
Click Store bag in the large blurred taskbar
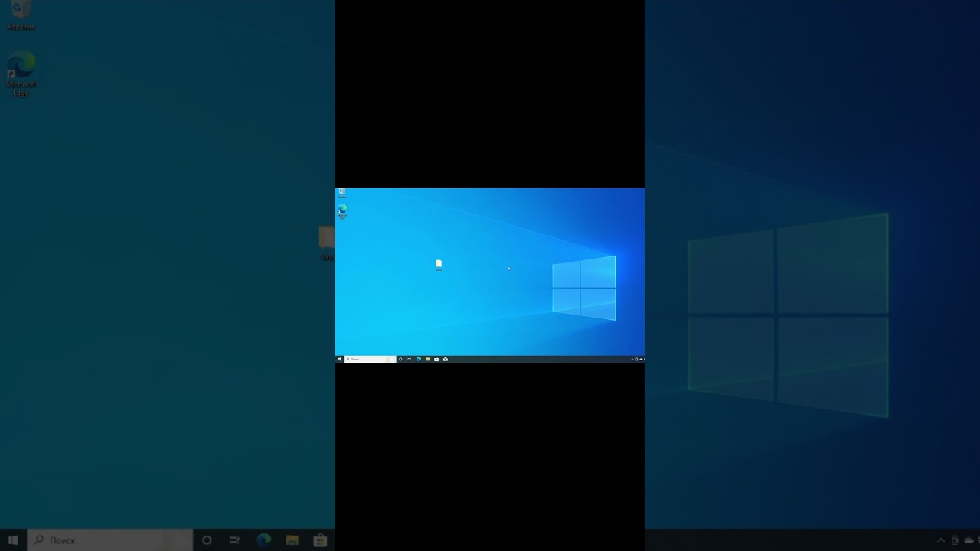click(x=320, y=540)
